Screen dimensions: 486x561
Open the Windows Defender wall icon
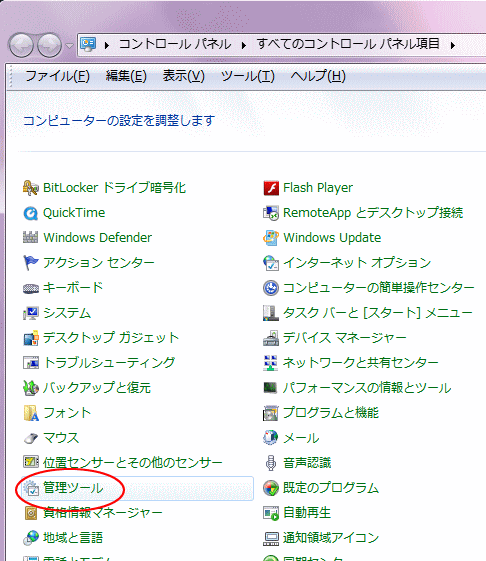(x=30, y=238)
